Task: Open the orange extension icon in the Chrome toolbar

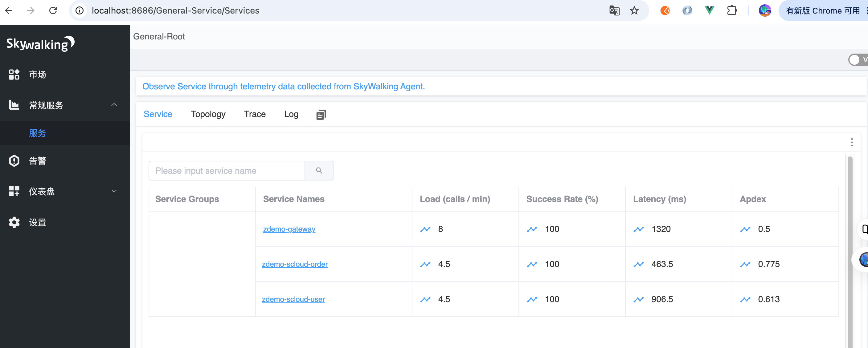Action: (x=665, y=10)
